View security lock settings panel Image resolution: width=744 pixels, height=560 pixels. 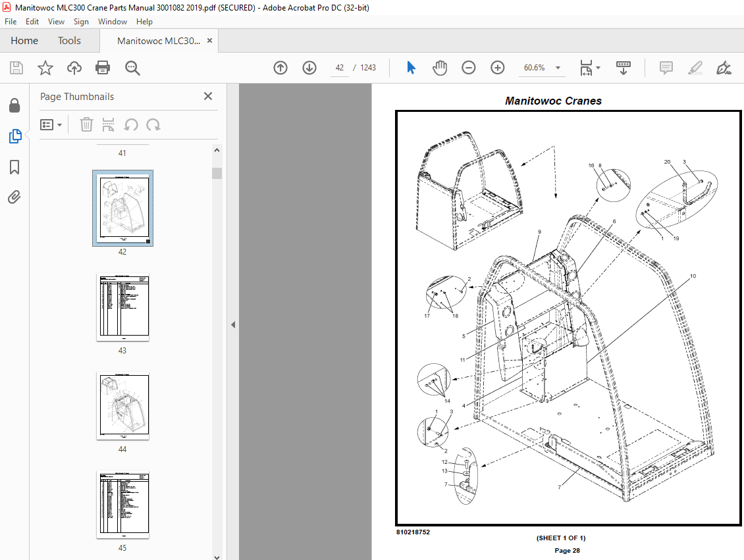[14, 105]
